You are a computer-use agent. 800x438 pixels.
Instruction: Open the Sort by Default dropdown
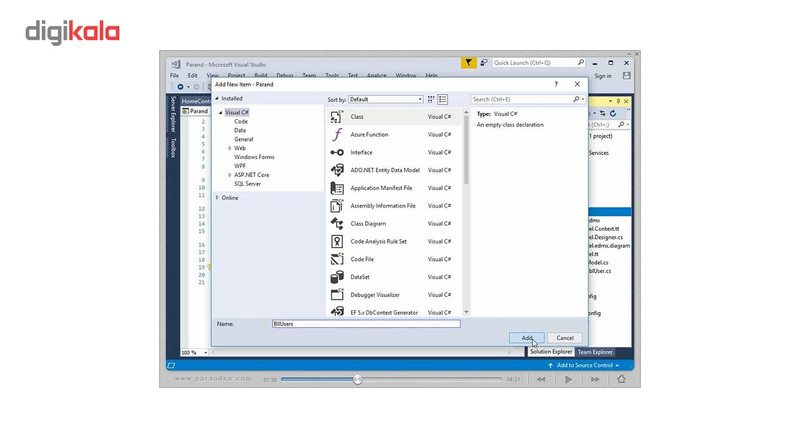[x=386, y=100]
